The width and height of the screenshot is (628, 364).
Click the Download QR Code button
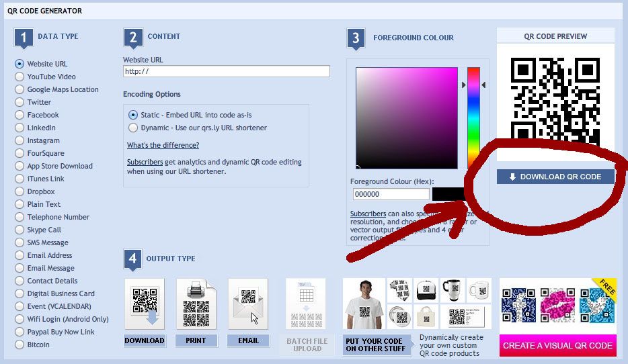(555, 177)
